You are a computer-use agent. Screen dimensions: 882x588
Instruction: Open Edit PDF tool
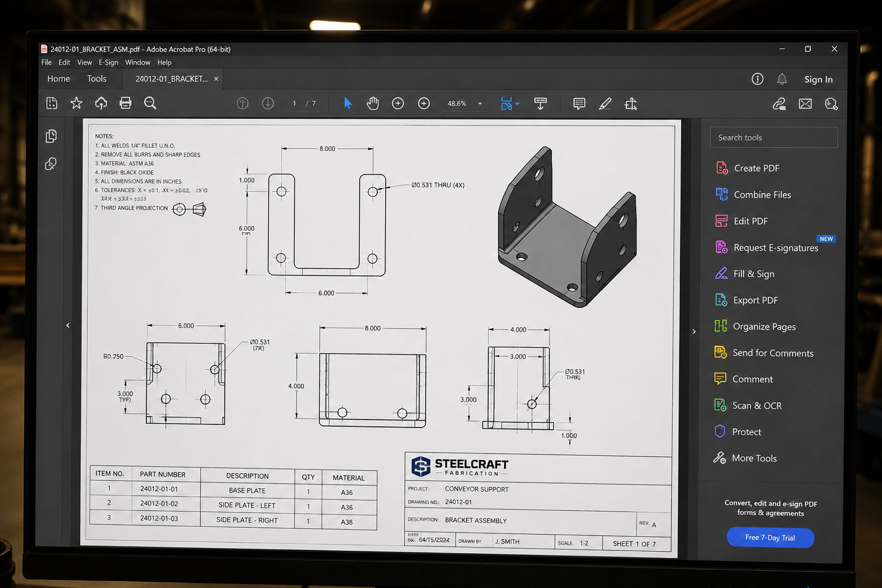[x=742, y=221]
